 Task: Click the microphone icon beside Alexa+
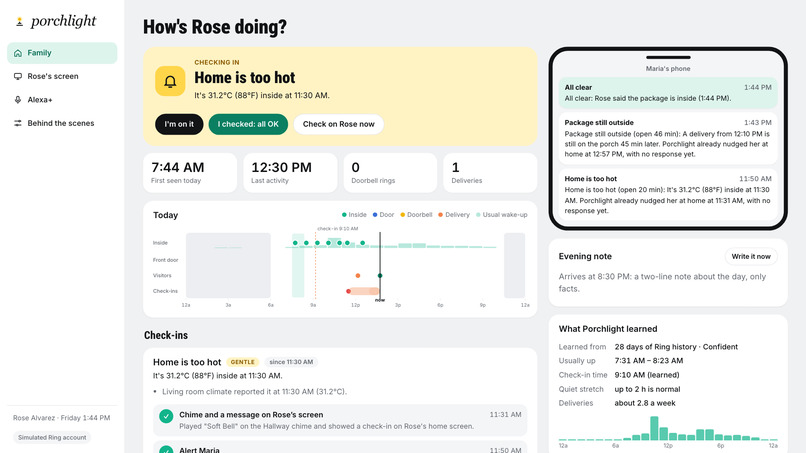coord(18,100)
